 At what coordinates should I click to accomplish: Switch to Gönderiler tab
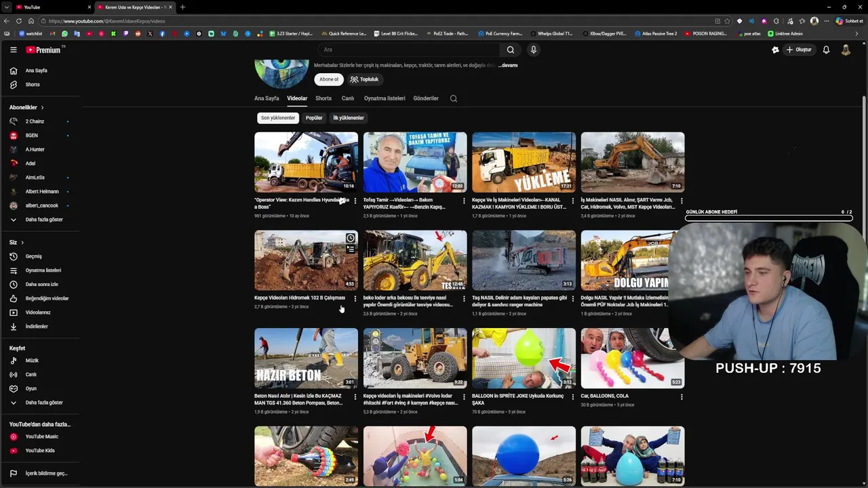pos(426,98)
